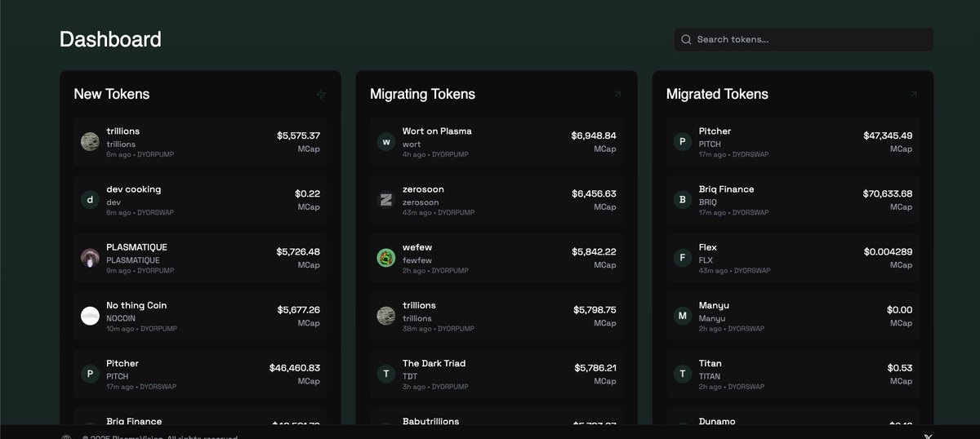Click the TDT ticker text
Viewport: 980px width, 439px height.
pyautogui.click(x=410, y=376)
